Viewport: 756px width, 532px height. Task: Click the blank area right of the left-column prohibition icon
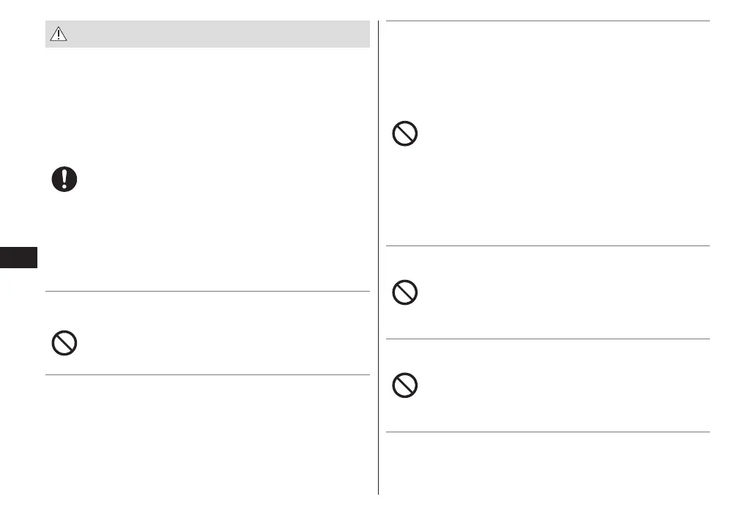220,343
